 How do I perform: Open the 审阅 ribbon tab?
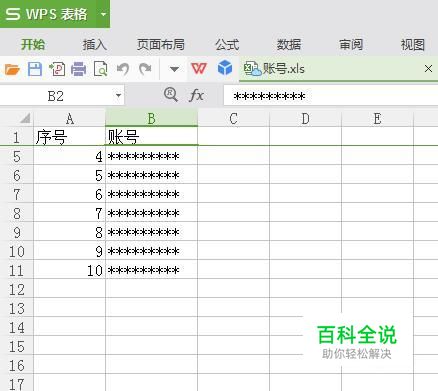coord(351,44)
